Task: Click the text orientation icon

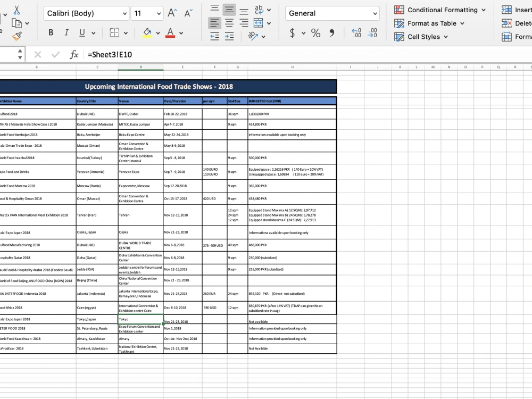Action: click(x=253, y=36)
